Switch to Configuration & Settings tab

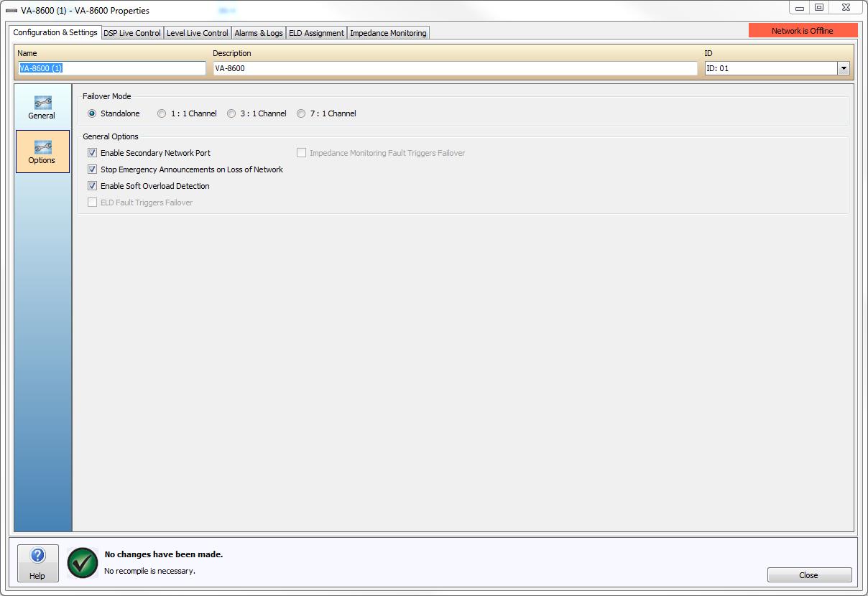point(55,32)
